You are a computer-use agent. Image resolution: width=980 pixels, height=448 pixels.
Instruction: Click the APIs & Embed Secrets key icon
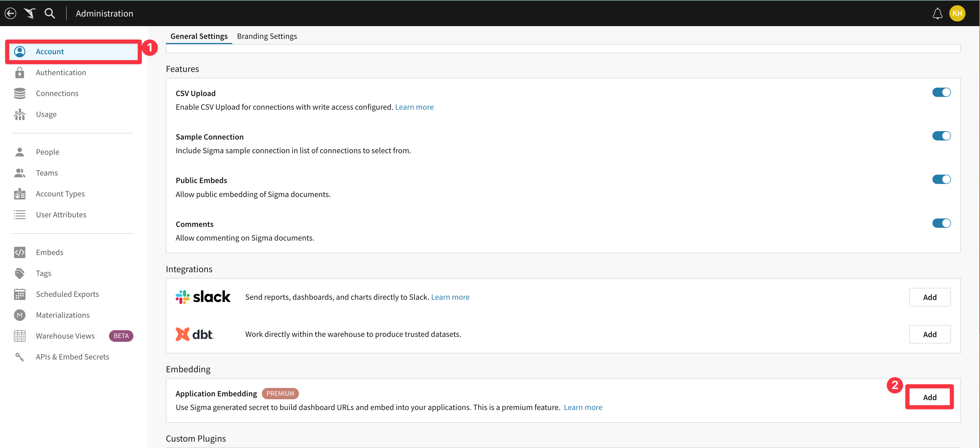click(19, 357)
